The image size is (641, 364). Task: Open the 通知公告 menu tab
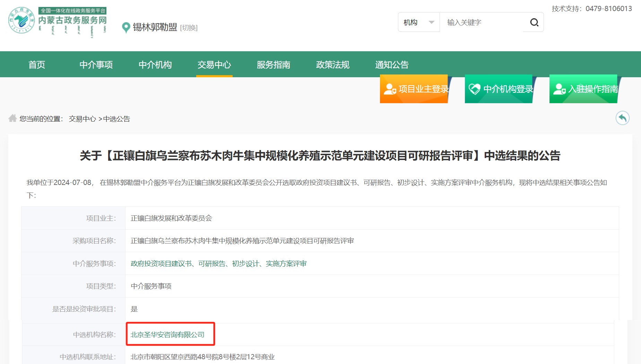click(392, 65)
